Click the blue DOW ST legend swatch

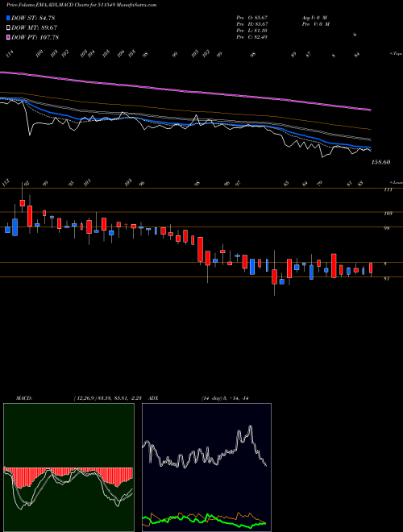click(x=8, y=18)
